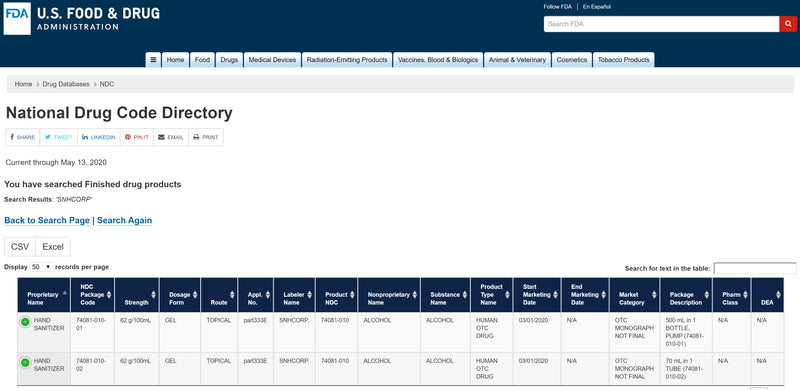
Task: Open the hamburger menu icon in navigation
Action: pyautogui.click(x=153, y=60)
